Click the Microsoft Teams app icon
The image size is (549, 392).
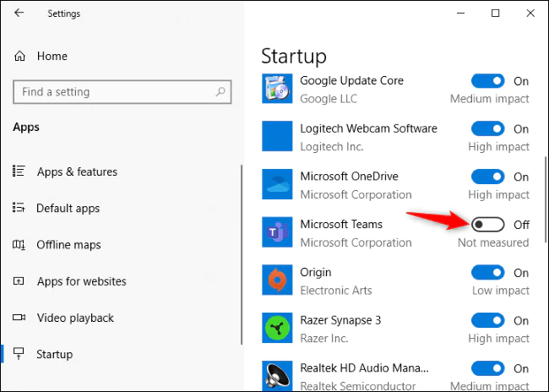pyautogui.click(x=277, y=233)
